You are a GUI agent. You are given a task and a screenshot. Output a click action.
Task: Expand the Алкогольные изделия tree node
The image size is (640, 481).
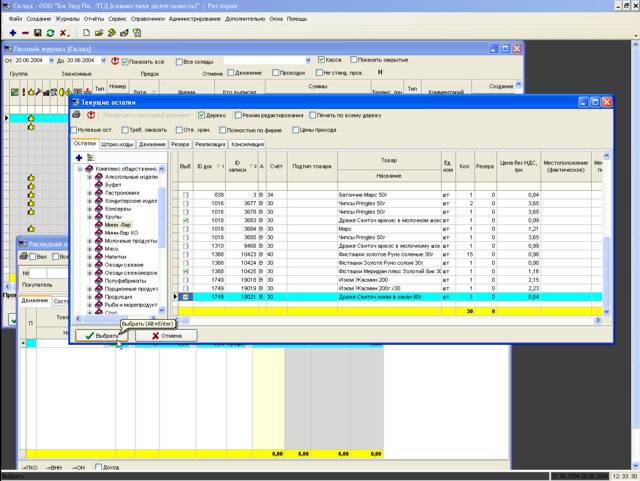(x=90, y=176)
